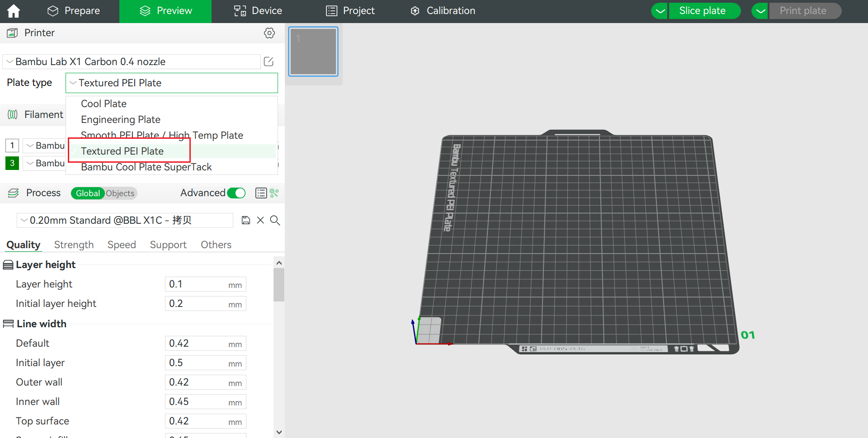Image resolution: width=868 pixels, height=438 pixels.
Task: Click the Layer height section icon
Action: (8, 265)
